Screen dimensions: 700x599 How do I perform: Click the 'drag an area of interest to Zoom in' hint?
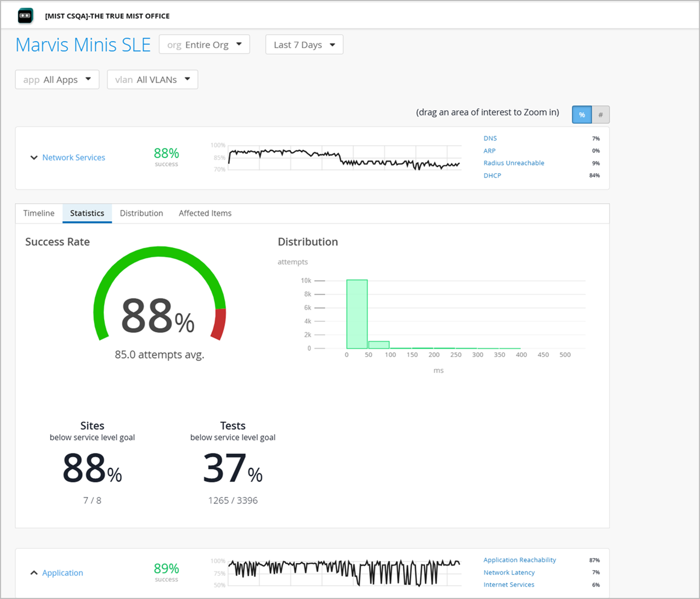click(488, 112)
